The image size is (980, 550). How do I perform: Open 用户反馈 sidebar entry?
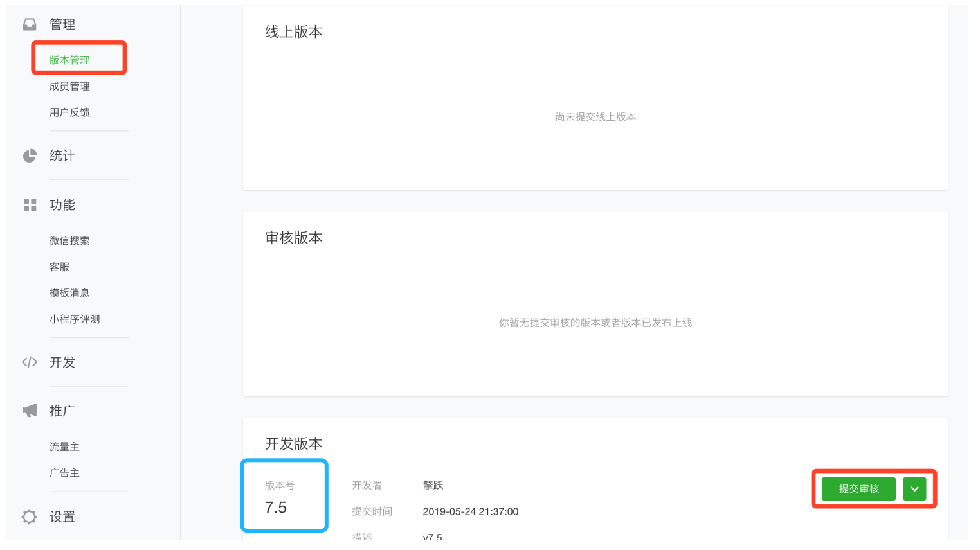(x=69, y=112)
